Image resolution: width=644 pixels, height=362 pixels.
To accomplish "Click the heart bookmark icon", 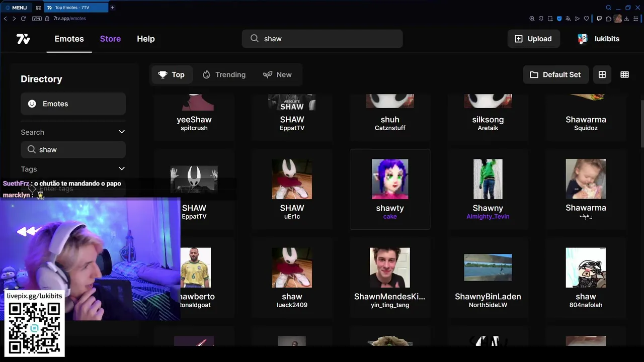I will point(587,19).
